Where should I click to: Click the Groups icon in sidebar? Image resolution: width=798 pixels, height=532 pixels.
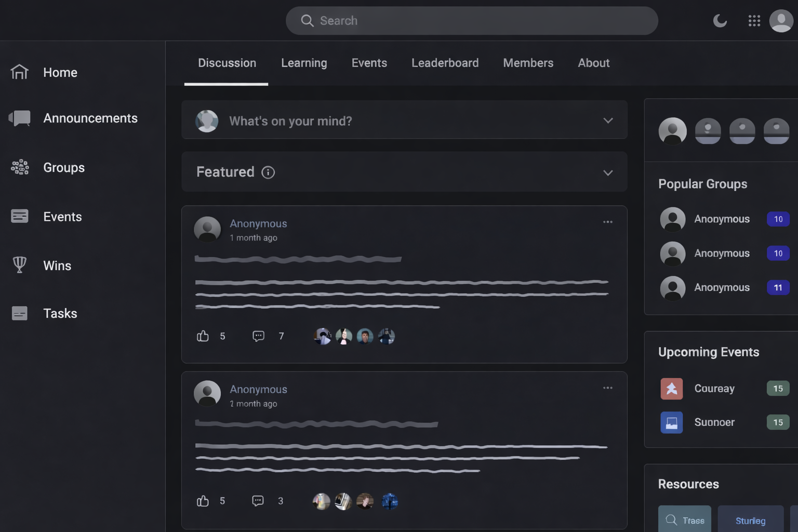pos(20,167)
